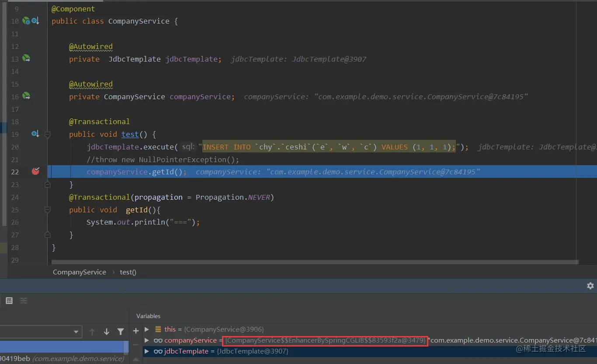Click the editor horizontal scrollbar
This screenshot has width=597, height=364.
pos(315,262)
